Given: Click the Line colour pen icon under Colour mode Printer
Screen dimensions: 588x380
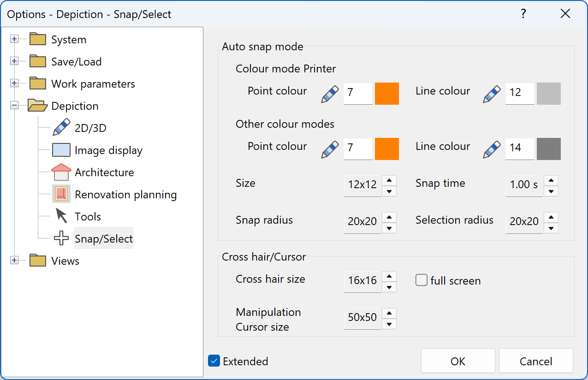Looking at the screenshot, I should coord(491,93).
